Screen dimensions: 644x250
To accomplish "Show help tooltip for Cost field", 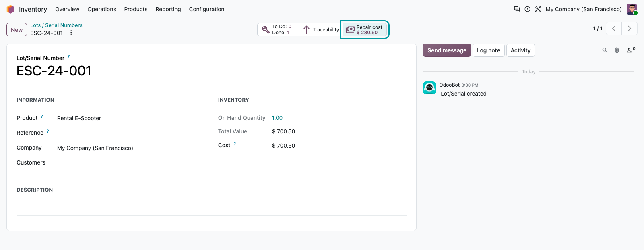I will (x=235, y=144).
